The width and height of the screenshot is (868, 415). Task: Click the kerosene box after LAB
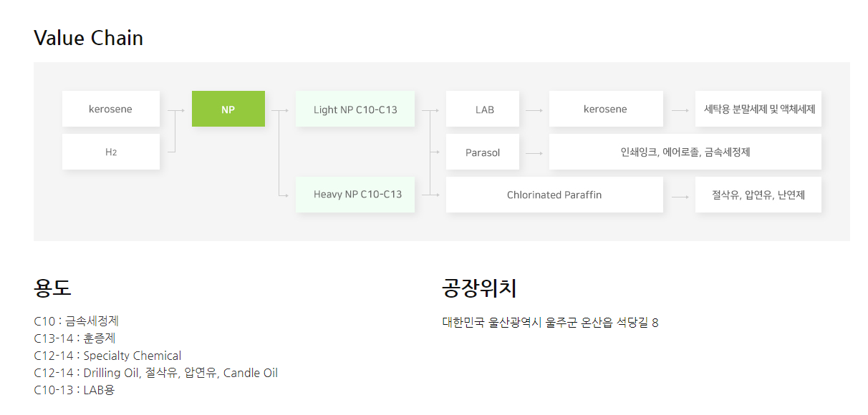tap(606, 109)
